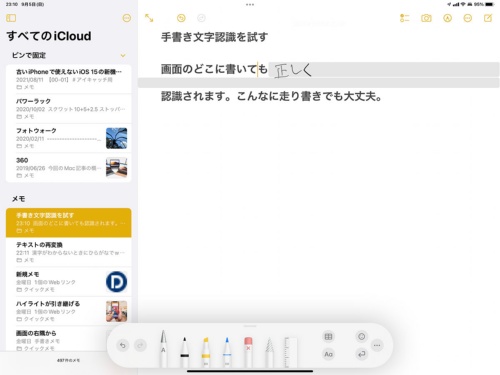Undo in the drawing tool palette
The image size is (500, 375).
(x=123, y=345)
